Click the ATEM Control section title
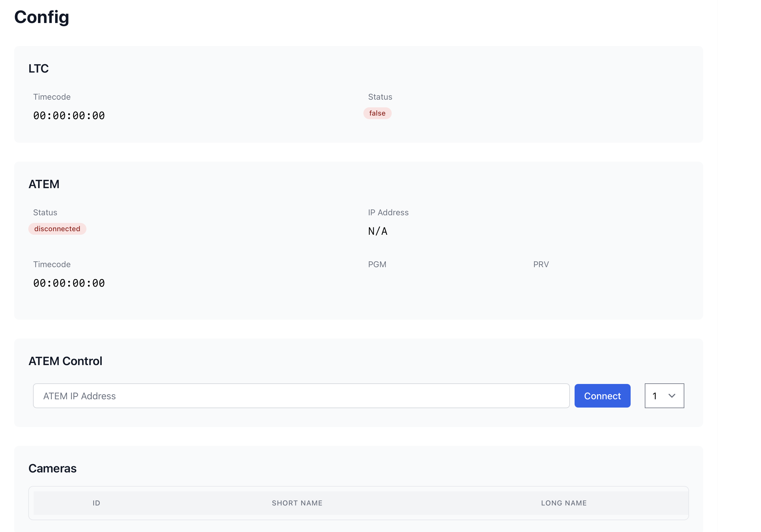This screenshot has height=532, width=761. (x=65, y=361)
